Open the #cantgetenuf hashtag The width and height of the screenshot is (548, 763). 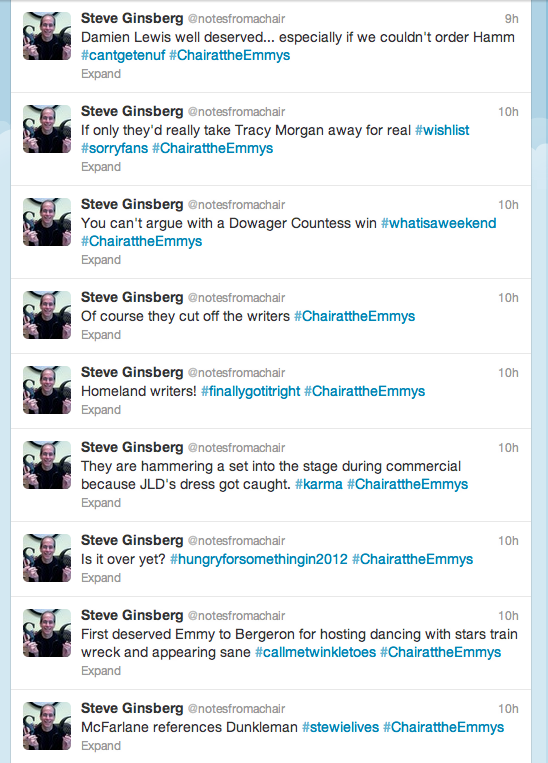pyautogui.click(x=123, y=55)
